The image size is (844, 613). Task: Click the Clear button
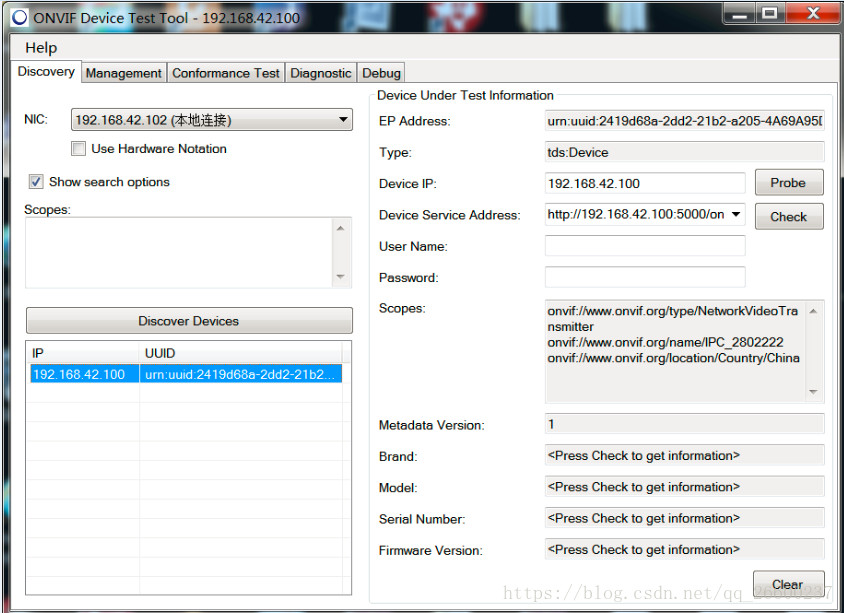pyautogui.click(x=789, y=584)
